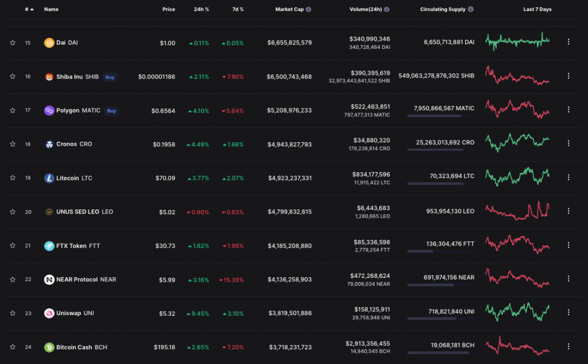Click Cronos market cap $4,943,827,793
Screen dimensions: 588x364
click(289, 144)
